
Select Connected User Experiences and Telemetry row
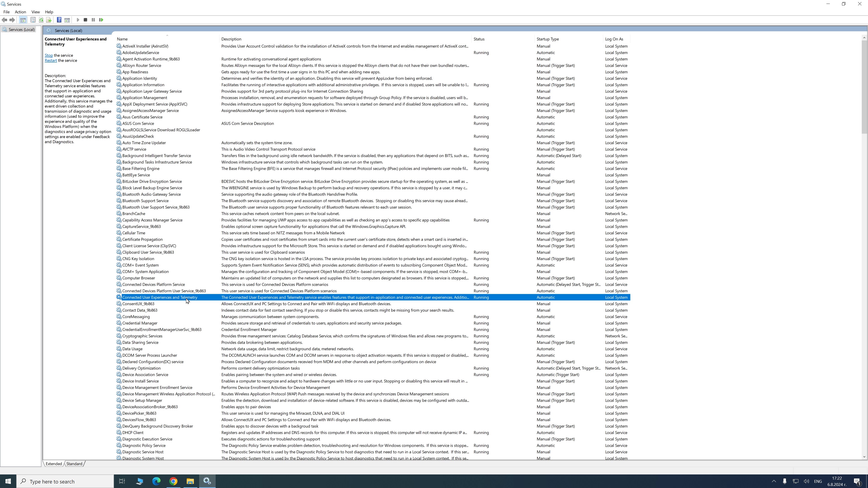(373, 297)
